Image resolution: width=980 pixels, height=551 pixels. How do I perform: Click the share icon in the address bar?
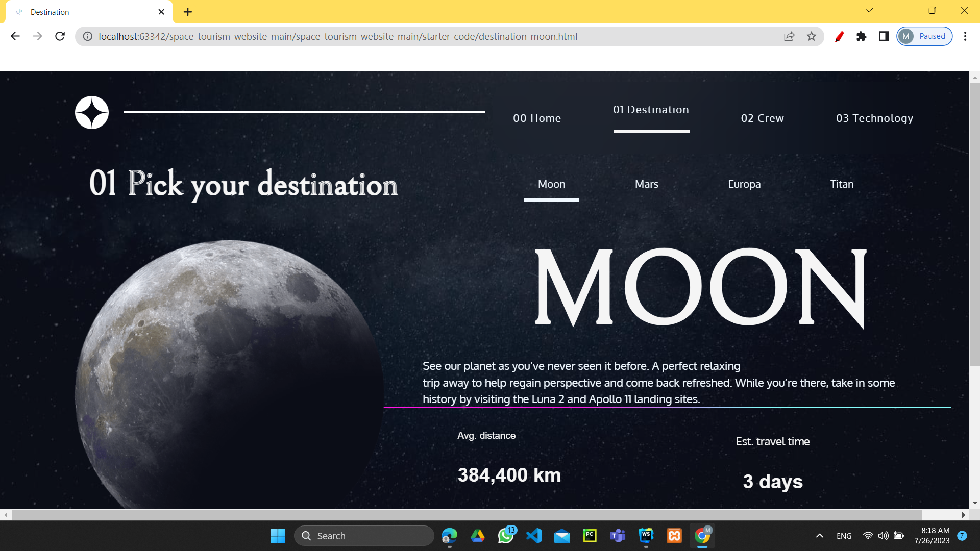789,36
